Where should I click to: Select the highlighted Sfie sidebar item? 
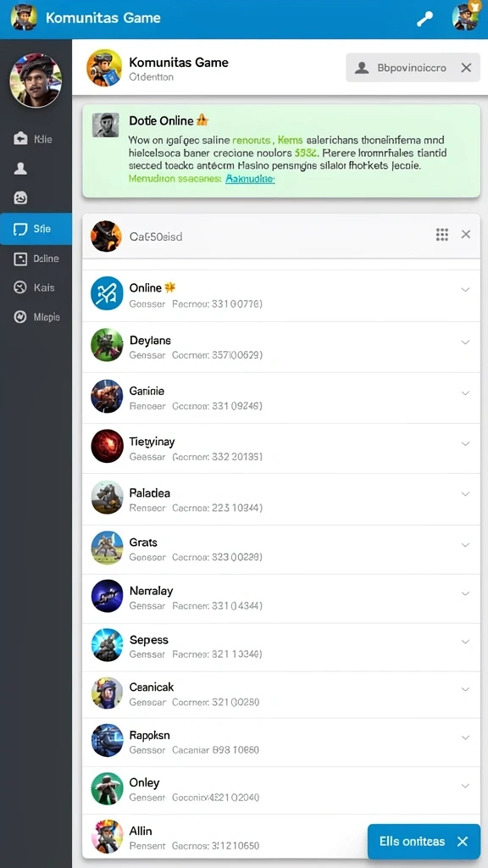coord(36,229)
